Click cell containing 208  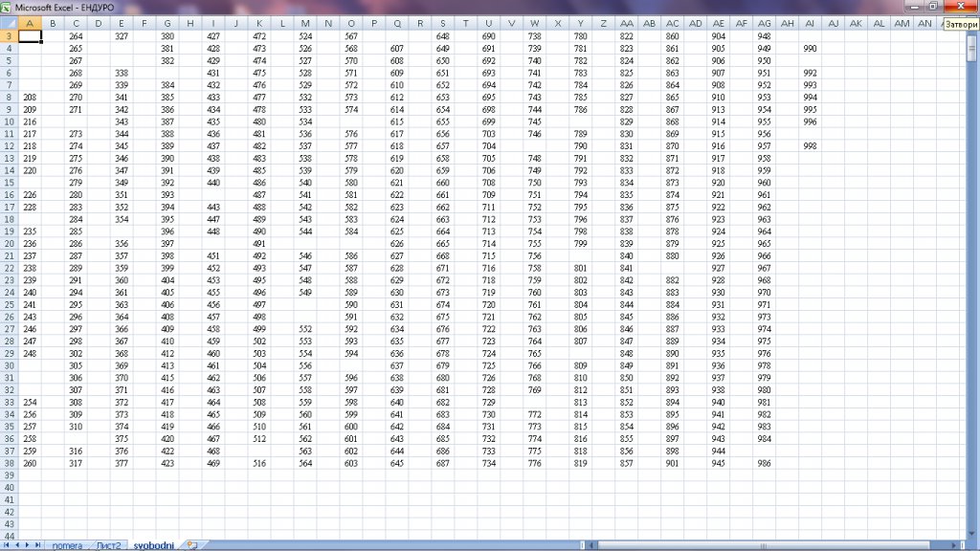(x=30, y=98)
